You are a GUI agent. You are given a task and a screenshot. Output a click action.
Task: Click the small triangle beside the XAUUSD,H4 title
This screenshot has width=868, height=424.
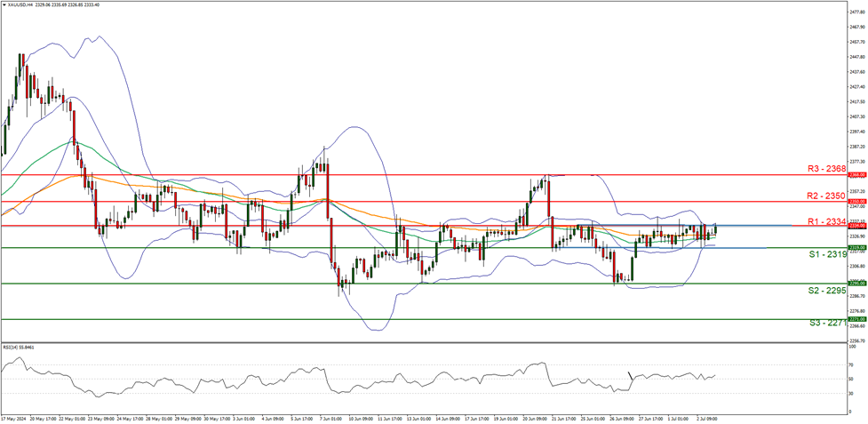[x=4, y=4]
